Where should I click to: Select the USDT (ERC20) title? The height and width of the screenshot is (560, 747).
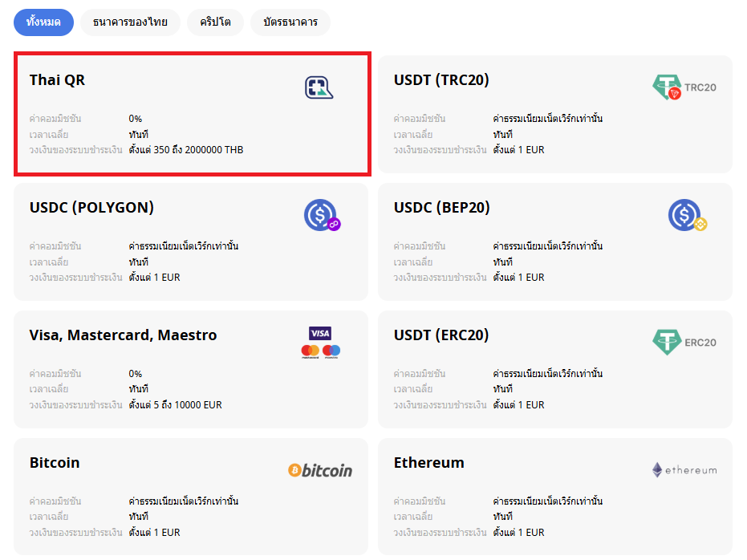point(440,335)
